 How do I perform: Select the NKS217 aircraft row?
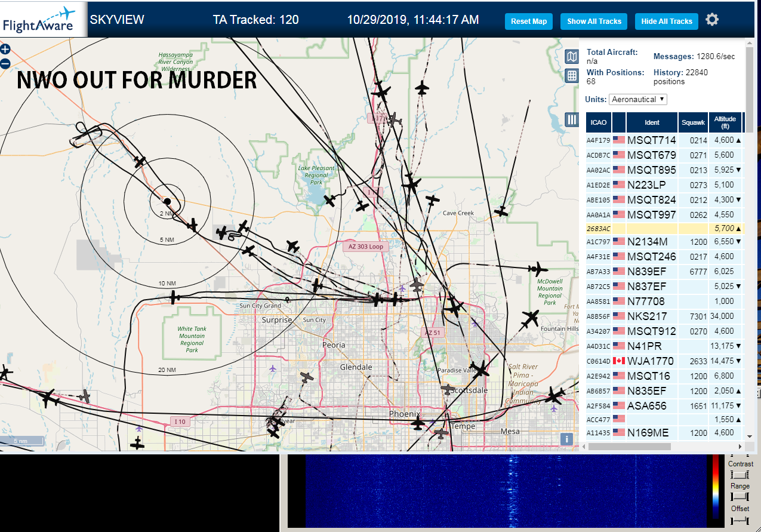(x=664, y=316)
